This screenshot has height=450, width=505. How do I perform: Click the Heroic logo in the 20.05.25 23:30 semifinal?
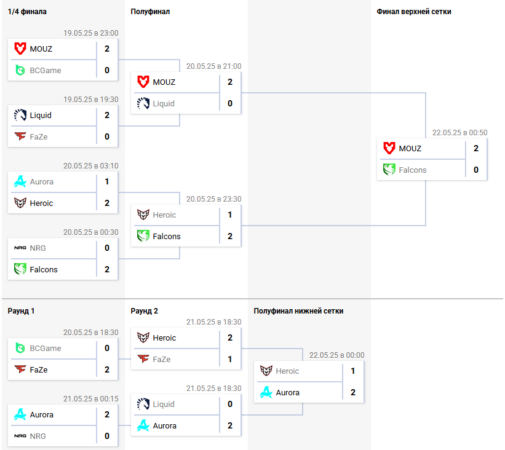pyautogui.click(x=143, y=215)
